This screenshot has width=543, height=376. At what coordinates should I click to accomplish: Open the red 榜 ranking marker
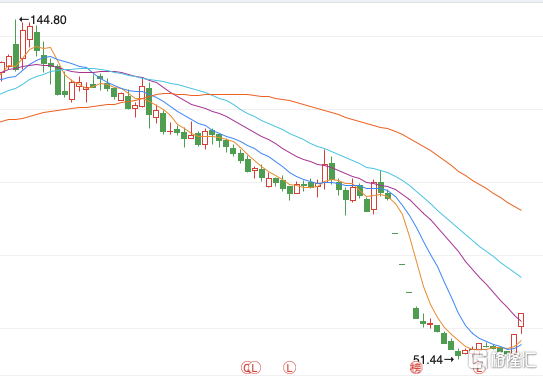416,368
